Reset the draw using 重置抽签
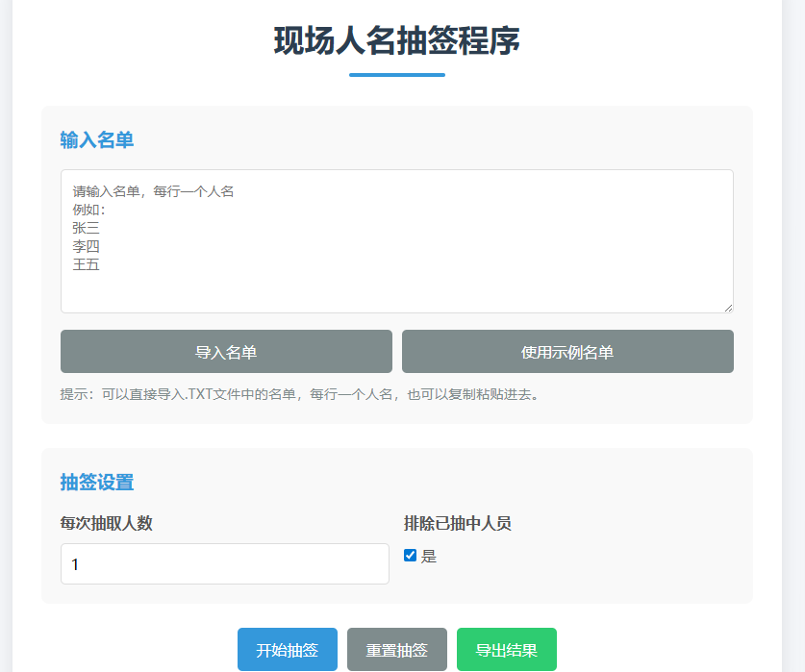 point(397,650)
